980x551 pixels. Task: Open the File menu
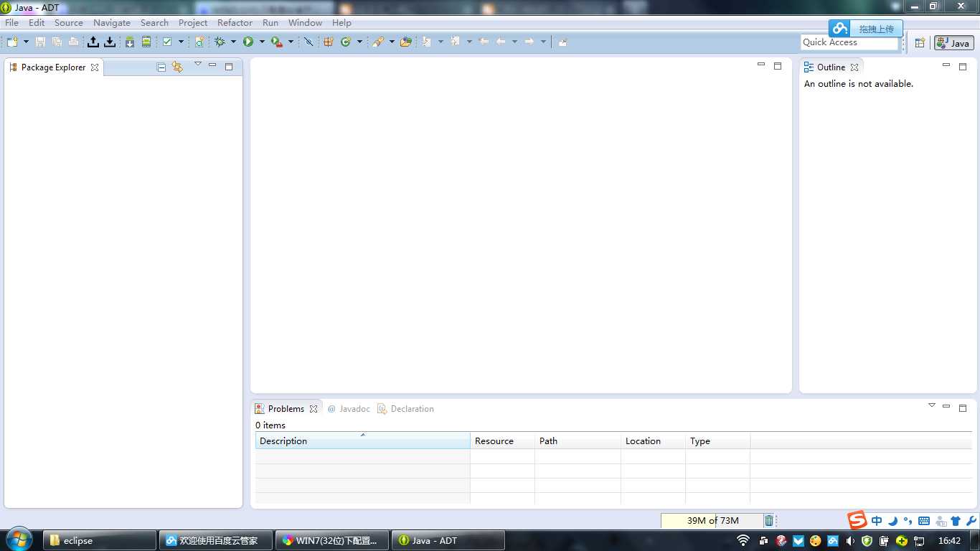pos(11,22)
